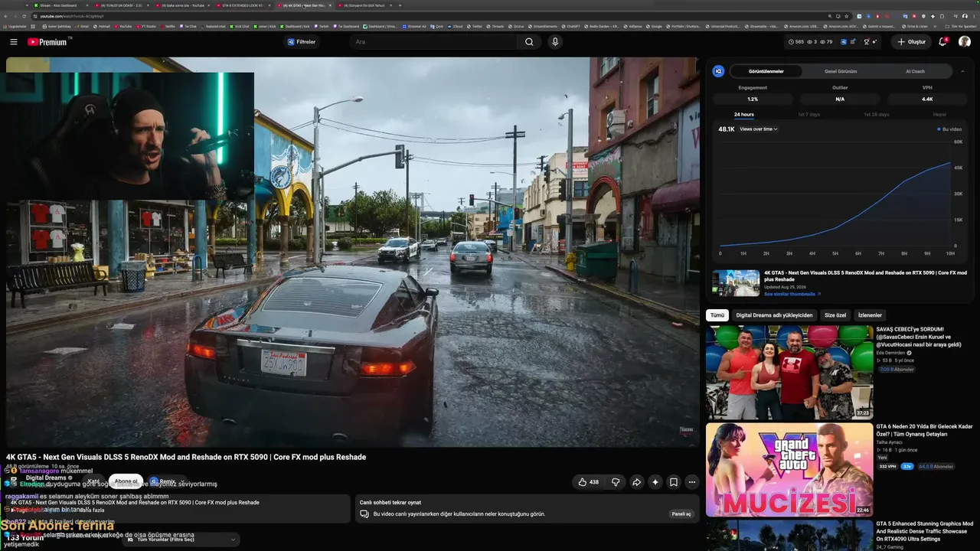Toggle the Bu video chart legend
980x551 pixels.
point(950,129)
